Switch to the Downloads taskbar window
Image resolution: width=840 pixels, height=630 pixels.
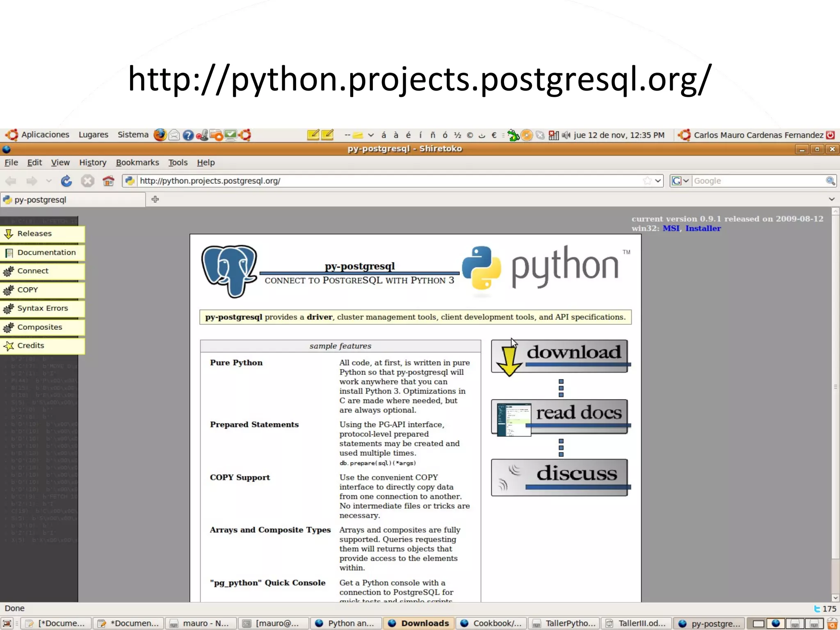tap(419, 623)
